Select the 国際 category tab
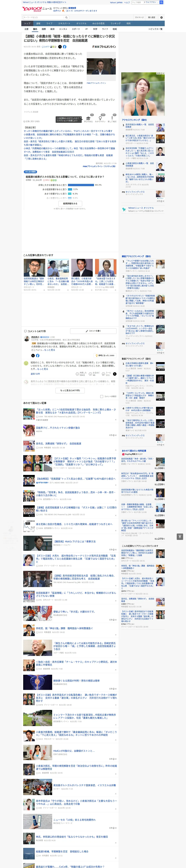The height and width of the screenshot is (868, 186). (44, 29)
